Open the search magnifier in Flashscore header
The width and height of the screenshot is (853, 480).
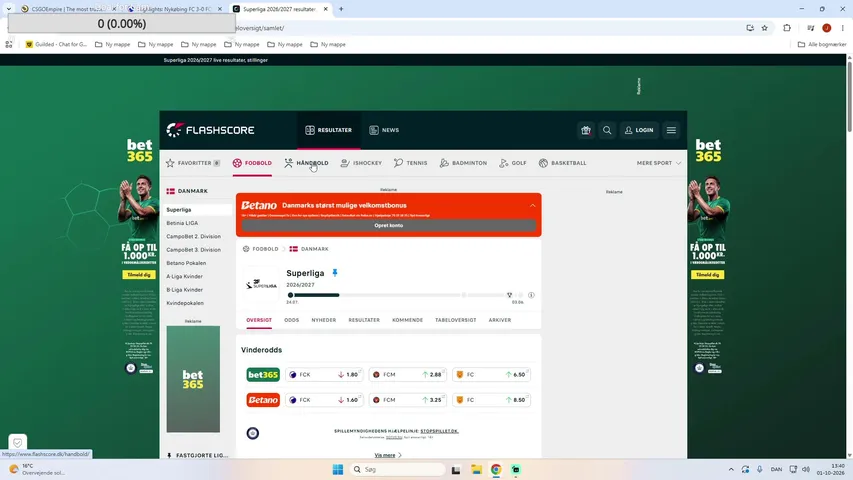607,130
